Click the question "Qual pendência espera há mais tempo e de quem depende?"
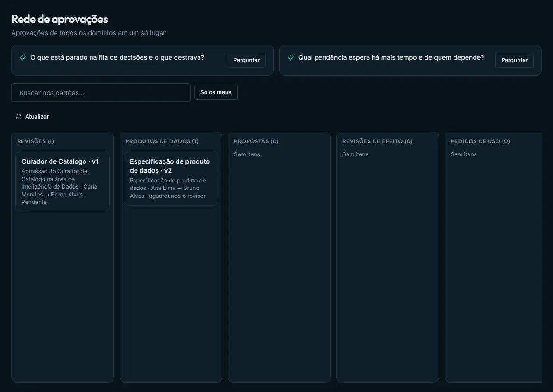553x392 pixels. coord(391,57)
